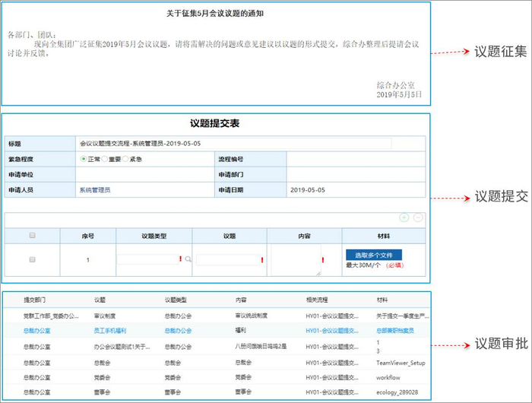Click the 议题 text input in row 1
The width and height of the screenshot is (532, 403).
click(x=227, y=259)
